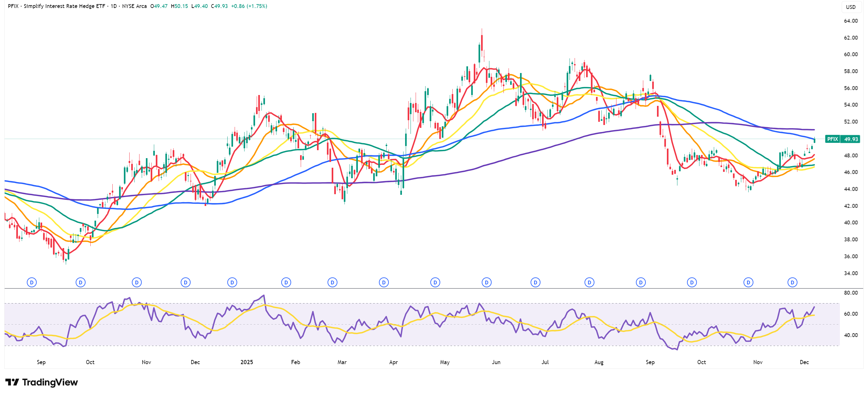Click the 80.00 RSI axis label
868x396 pixels.
click(851, 293)
